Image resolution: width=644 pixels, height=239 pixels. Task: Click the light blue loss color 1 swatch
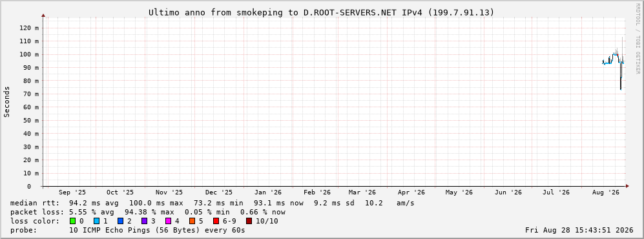[96, 221]
